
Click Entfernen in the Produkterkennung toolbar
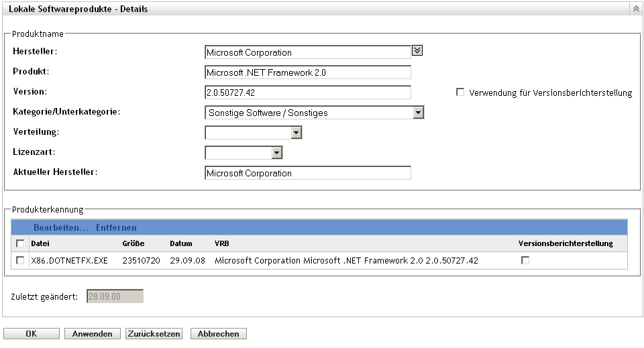click(x=116, y=227)
